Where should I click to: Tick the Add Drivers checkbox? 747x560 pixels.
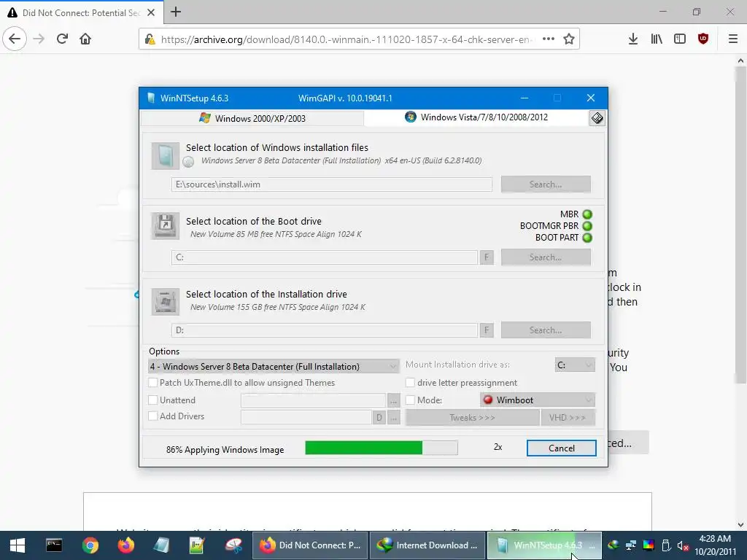[153, 416]
